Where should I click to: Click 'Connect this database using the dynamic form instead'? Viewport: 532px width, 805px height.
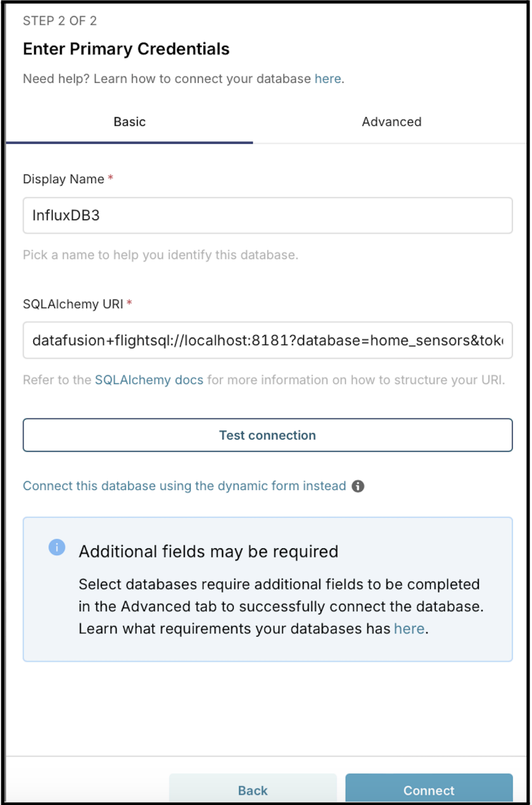(184, 486)
